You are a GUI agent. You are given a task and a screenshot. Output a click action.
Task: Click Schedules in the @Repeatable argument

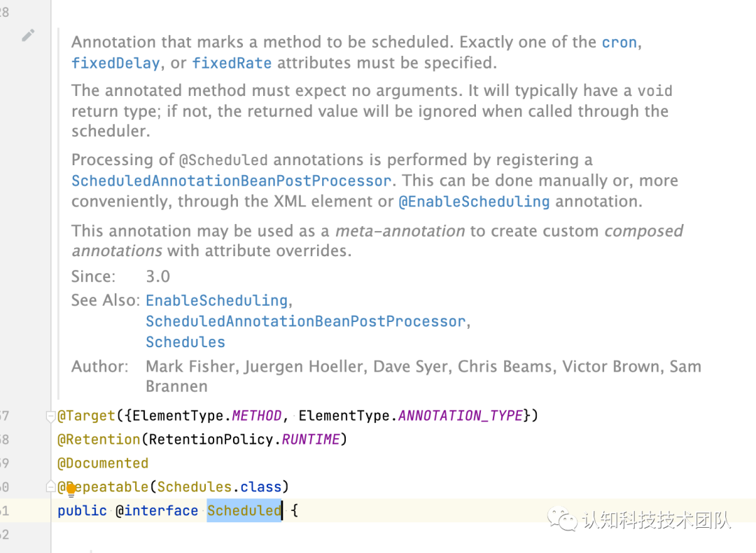coord(194,486)
